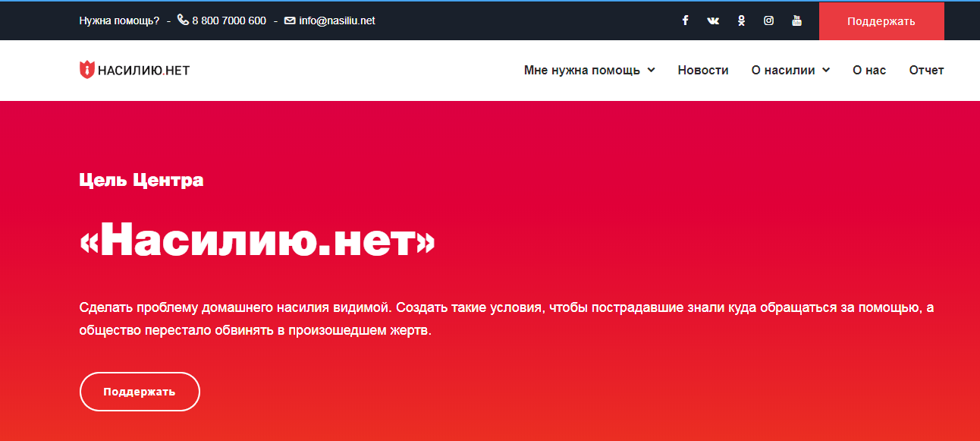Image resolution: width=980 pixels, height=441 pixels.
Task: Click the phone handset icon
Action: point(183,20)
